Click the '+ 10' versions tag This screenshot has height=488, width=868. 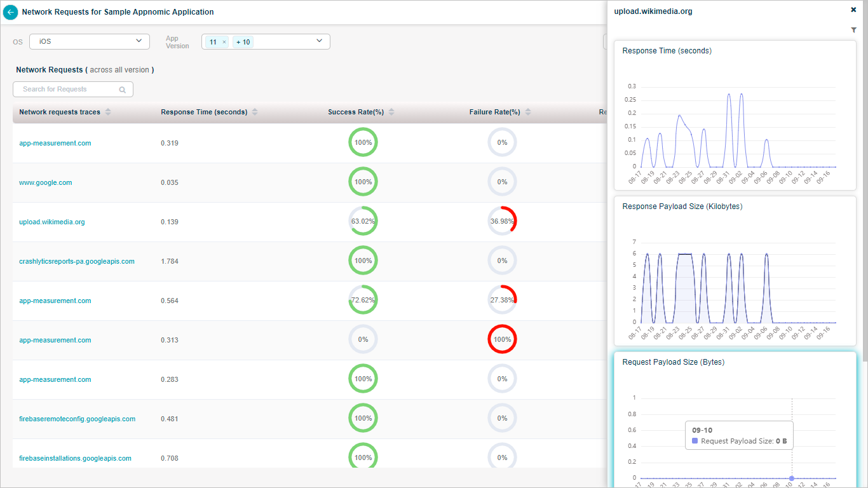pos(243,42)
